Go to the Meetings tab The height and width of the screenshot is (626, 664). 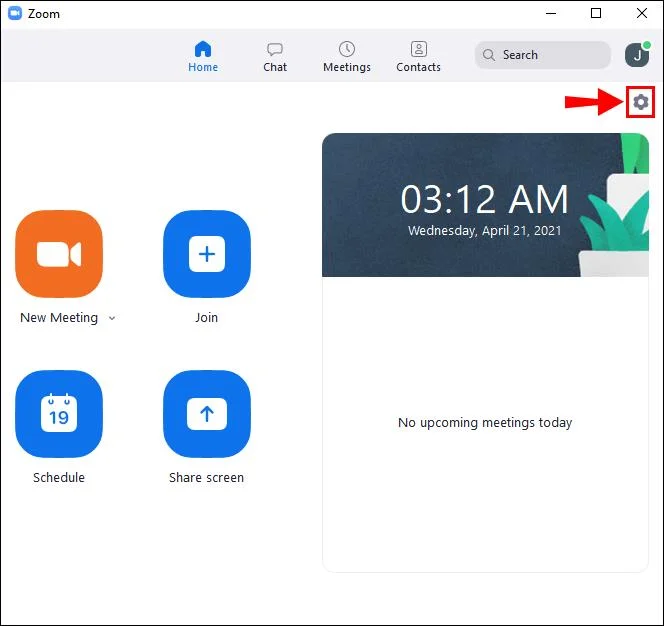(347, 57)
